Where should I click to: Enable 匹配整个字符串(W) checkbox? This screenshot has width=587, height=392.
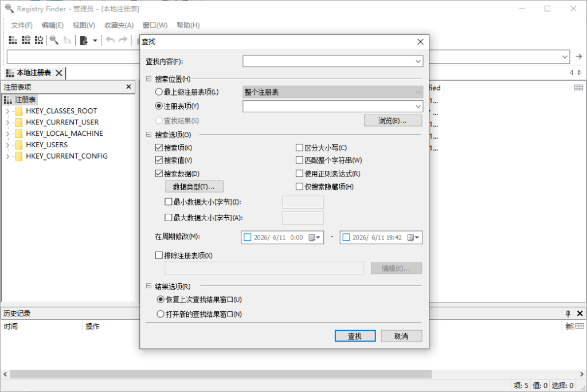point(299,160)
